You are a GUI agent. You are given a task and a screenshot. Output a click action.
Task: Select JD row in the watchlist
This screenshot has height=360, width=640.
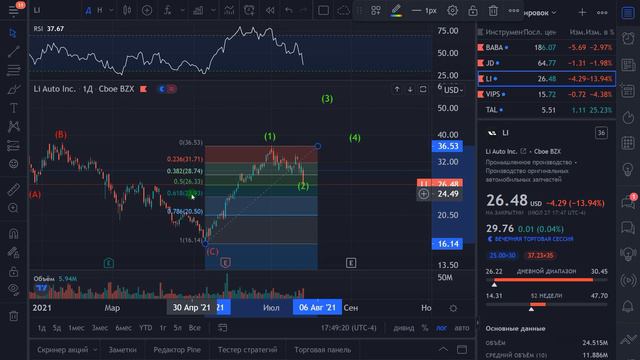click(x=546, y=63)
